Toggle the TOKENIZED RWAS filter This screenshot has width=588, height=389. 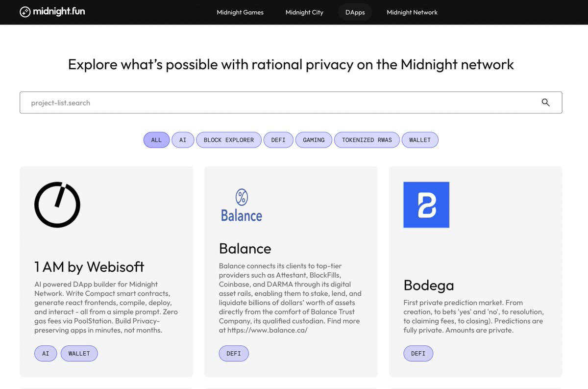[x=367, y=140]
